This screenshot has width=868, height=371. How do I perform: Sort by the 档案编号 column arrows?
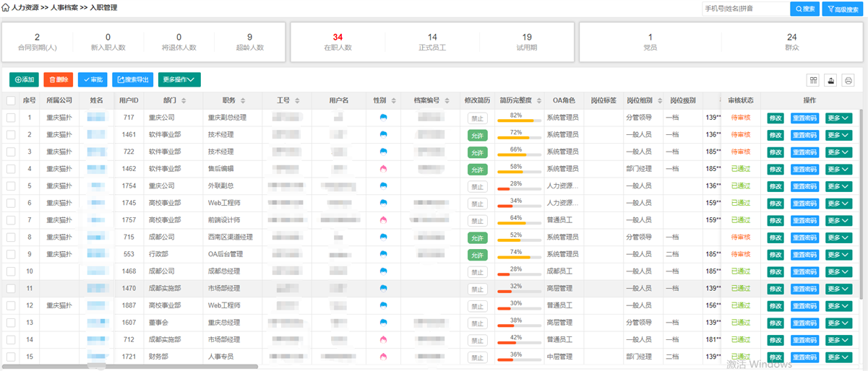coord(448,100)
